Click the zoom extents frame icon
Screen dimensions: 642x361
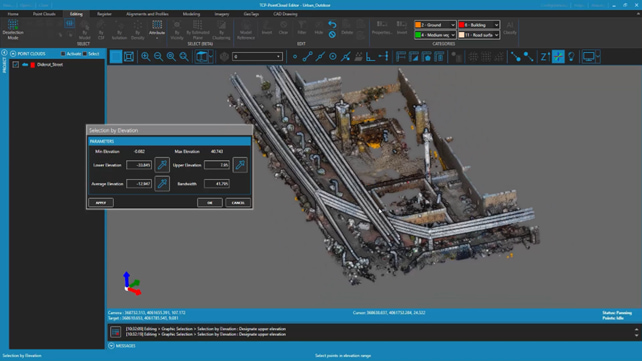129,56
